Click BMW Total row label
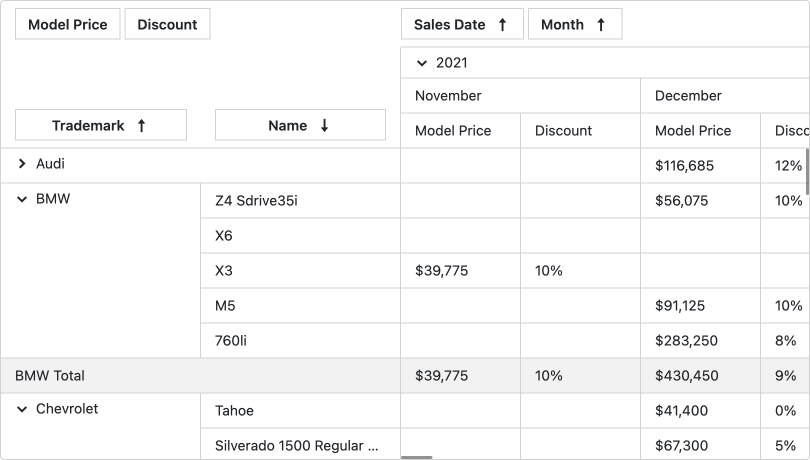810x460 pixels. coord(50,376)
